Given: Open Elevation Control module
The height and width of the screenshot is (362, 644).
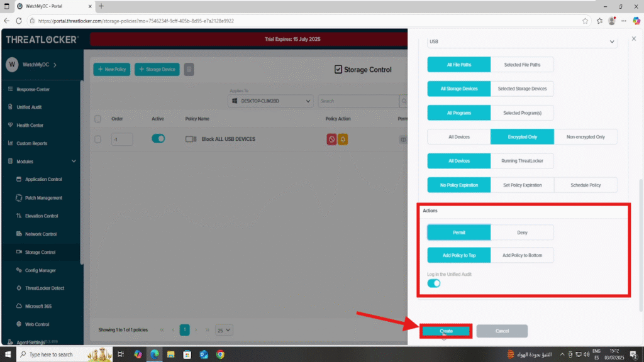Looking at the screenshot, I should point(41,216).
